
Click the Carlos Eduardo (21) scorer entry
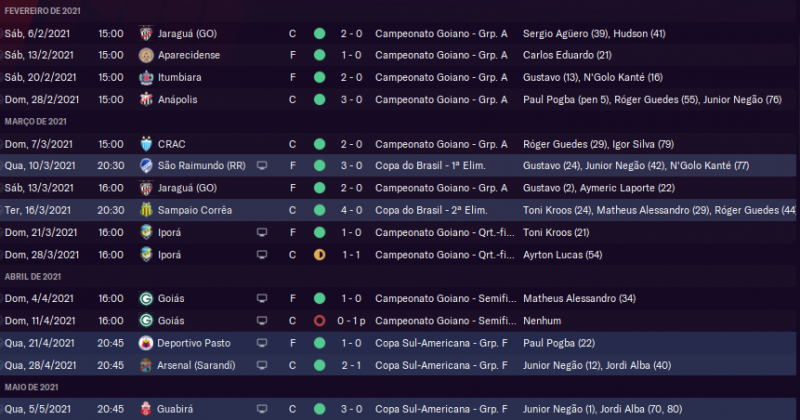[567, 55]
